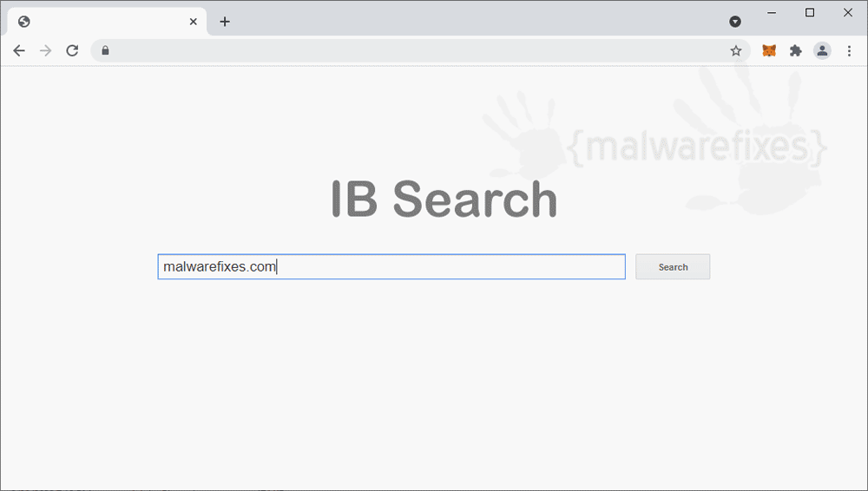Screen dimensions: 868x491
Task: Bookmark this page with the star icon
Action: point(736,51)
